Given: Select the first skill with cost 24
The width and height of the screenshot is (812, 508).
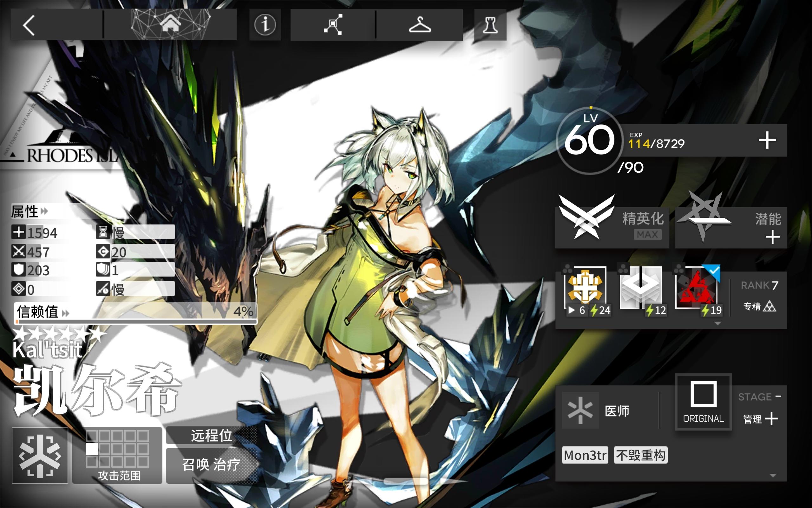Looking at the screenshot, I should (x=587, y=292).
